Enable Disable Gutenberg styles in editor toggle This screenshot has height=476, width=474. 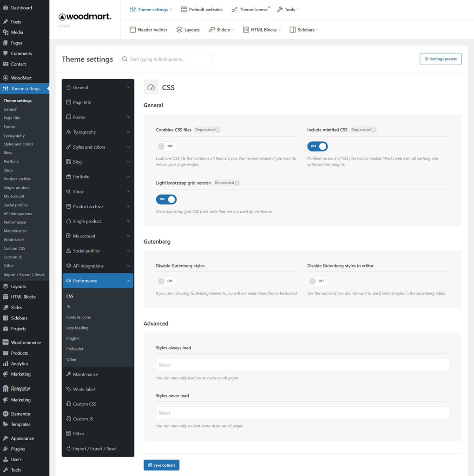(x=317, y=281)
